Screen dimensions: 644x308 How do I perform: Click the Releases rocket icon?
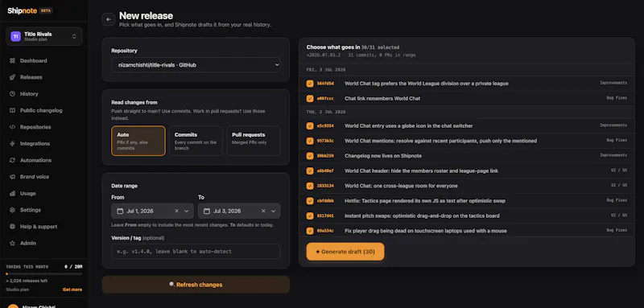click(x=12, y=77)
